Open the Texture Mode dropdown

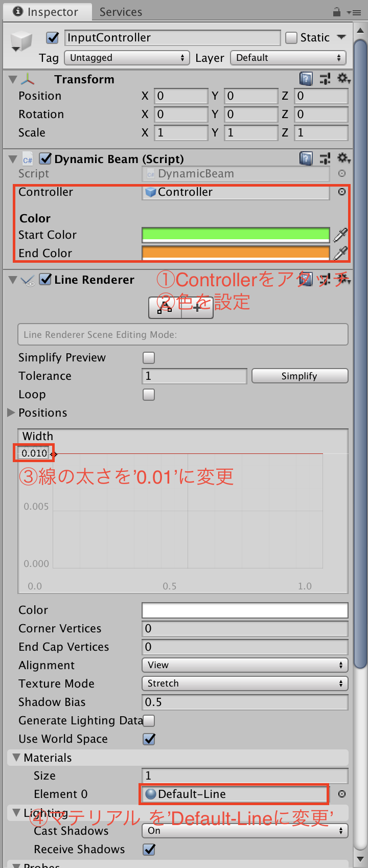pyautogui.click(x=245, y=683)
